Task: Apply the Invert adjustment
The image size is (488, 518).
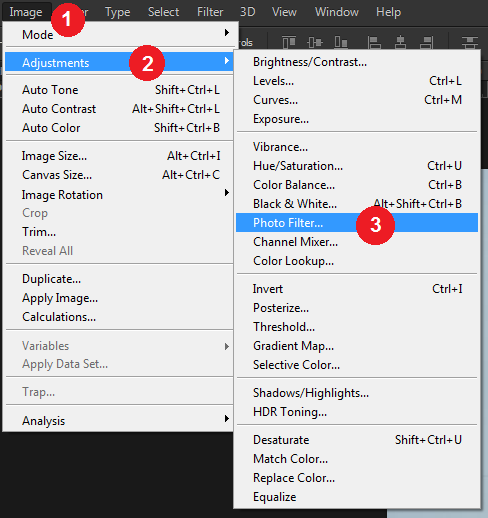Action: point(357,289)
